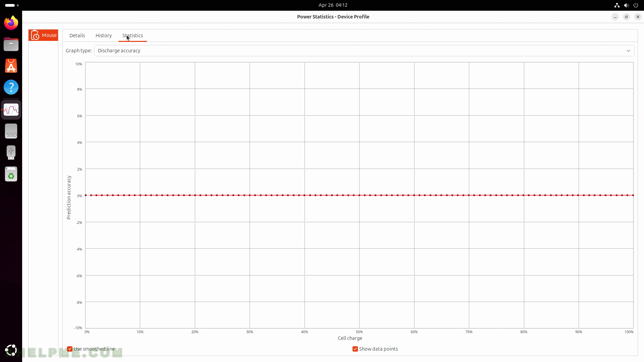Launch Ubuntu Software app center icon
This screenshot has height=362, width=644.
[11, 66]
